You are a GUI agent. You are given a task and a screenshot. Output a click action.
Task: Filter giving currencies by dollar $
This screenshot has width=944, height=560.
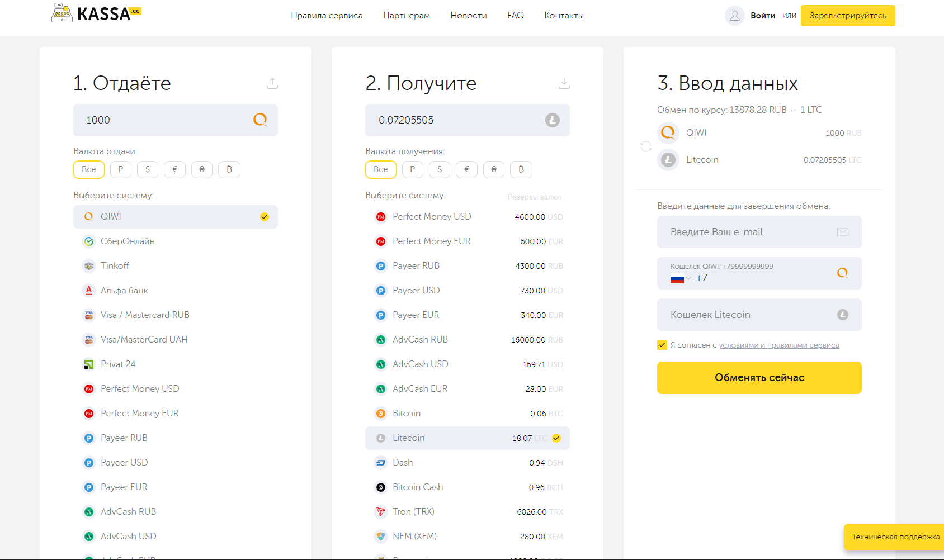coord(148,169)
